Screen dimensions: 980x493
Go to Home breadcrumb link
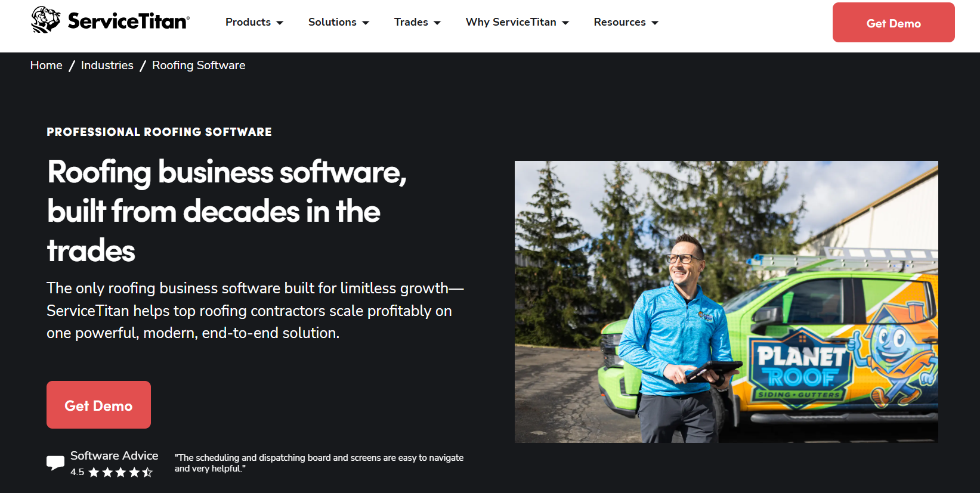point(47,65)
